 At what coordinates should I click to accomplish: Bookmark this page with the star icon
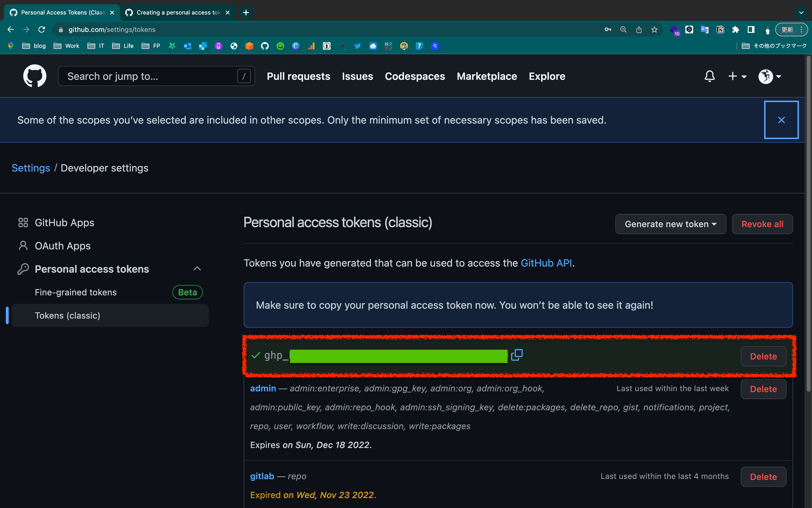pyautogui.click(x=654, y=30)
